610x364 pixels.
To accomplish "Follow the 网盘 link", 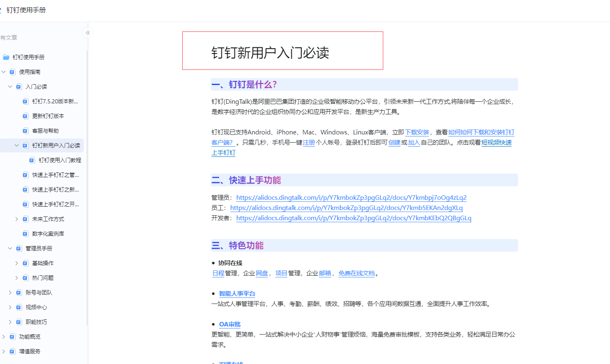I will click(262, 273).
